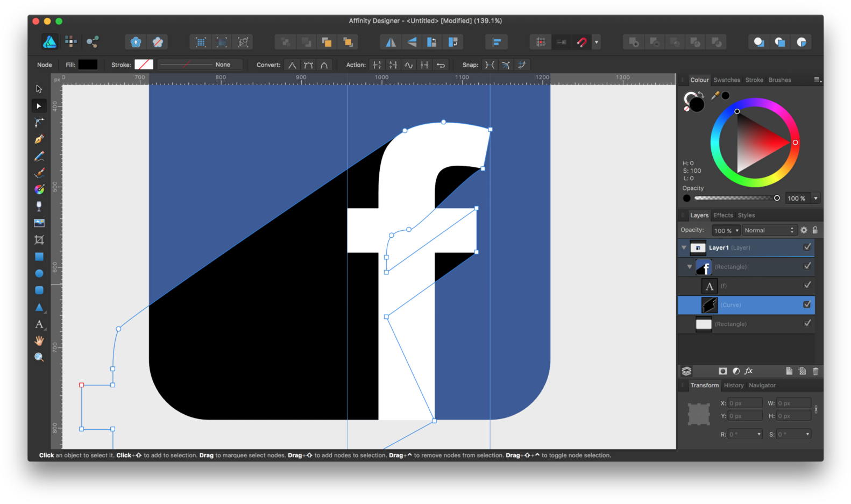
Task: Select the Node tool
Action: pyautogui.click(x=39, y=106)
